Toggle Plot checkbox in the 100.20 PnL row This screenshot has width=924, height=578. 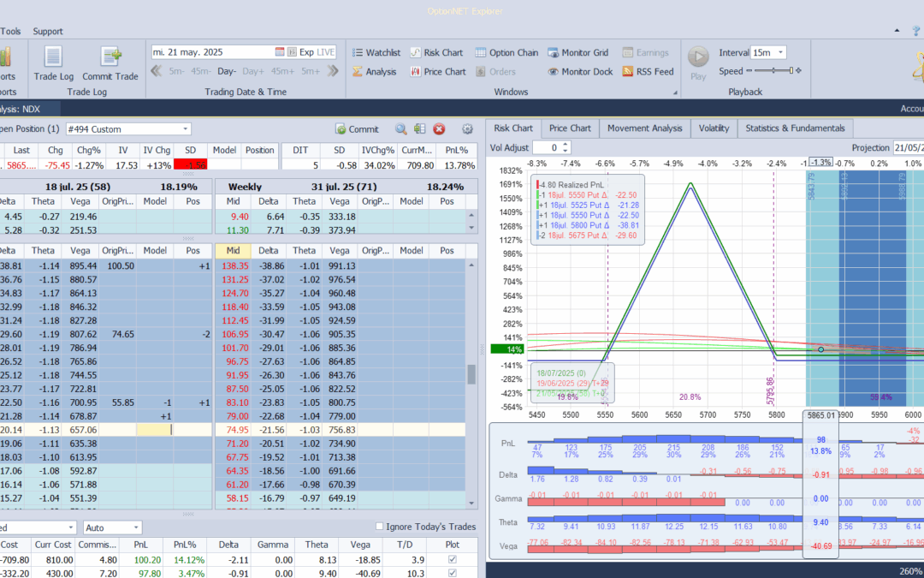point(452,559)
